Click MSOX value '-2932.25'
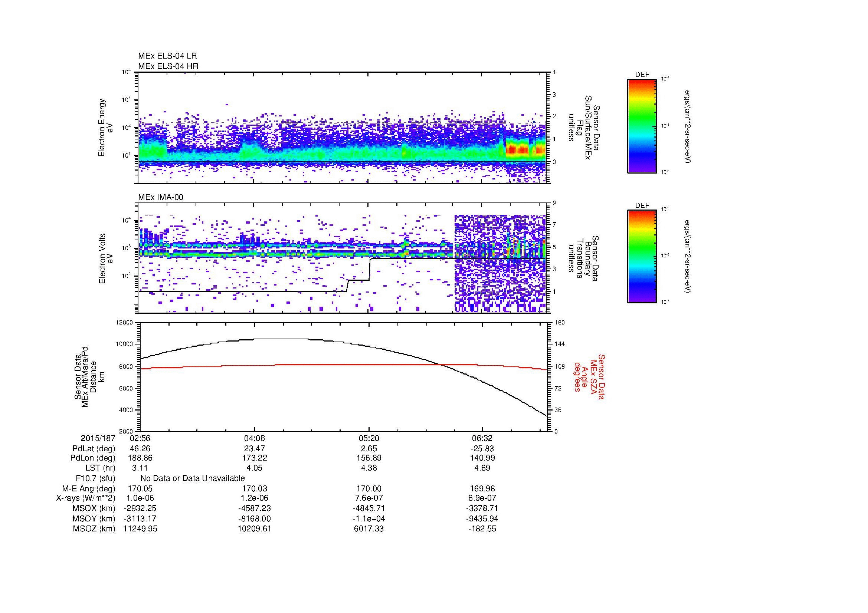 point(140,508)
